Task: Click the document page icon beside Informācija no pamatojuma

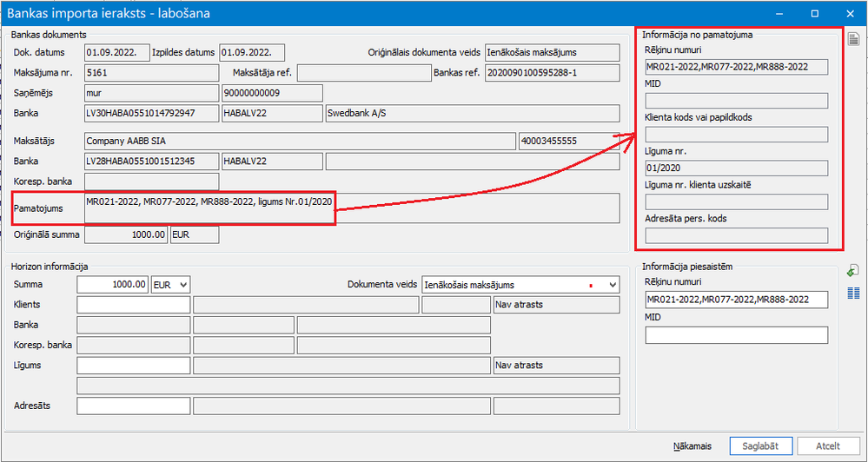Action: (x=853, y=39)
